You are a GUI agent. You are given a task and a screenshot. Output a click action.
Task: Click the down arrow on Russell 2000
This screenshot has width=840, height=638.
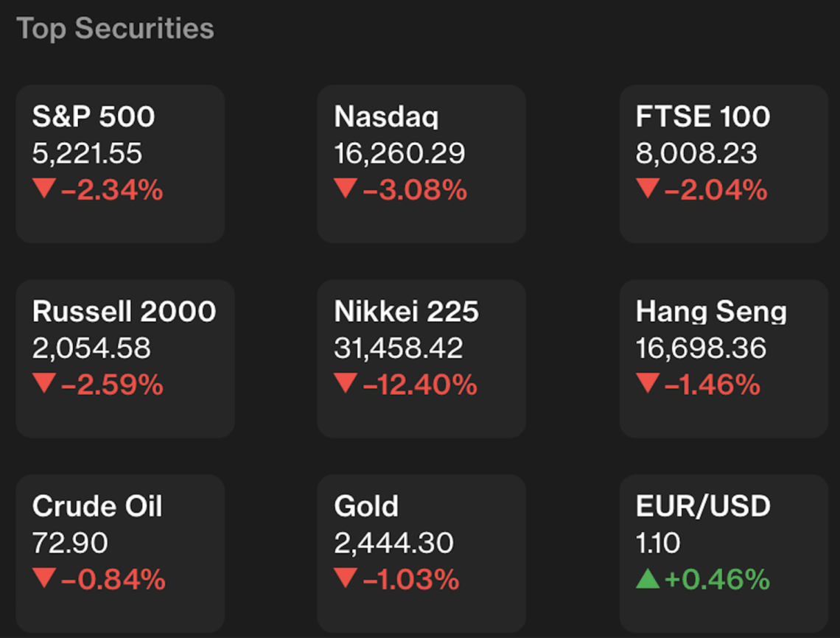(43, 384)
